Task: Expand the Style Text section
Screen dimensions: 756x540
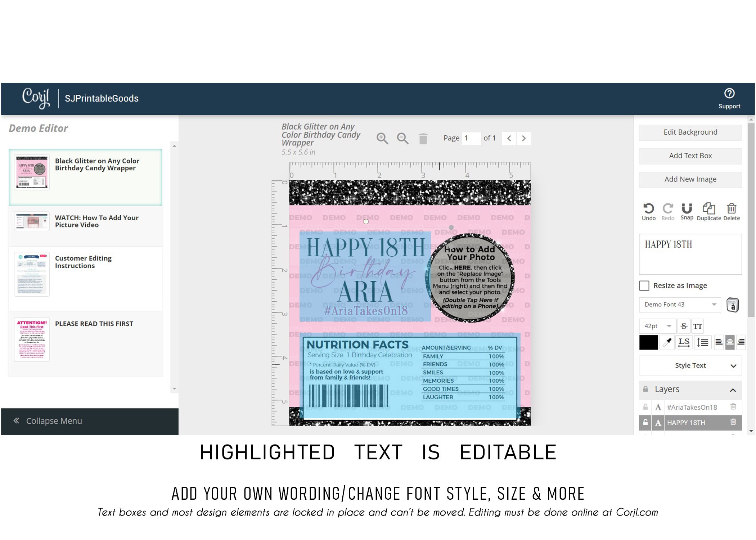Action: point(690,365)
